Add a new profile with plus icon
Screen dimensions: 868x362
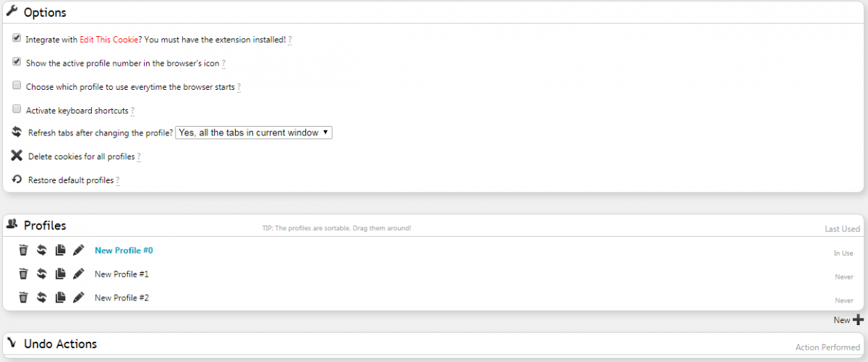pyautogui.click(x=859, y=320)
